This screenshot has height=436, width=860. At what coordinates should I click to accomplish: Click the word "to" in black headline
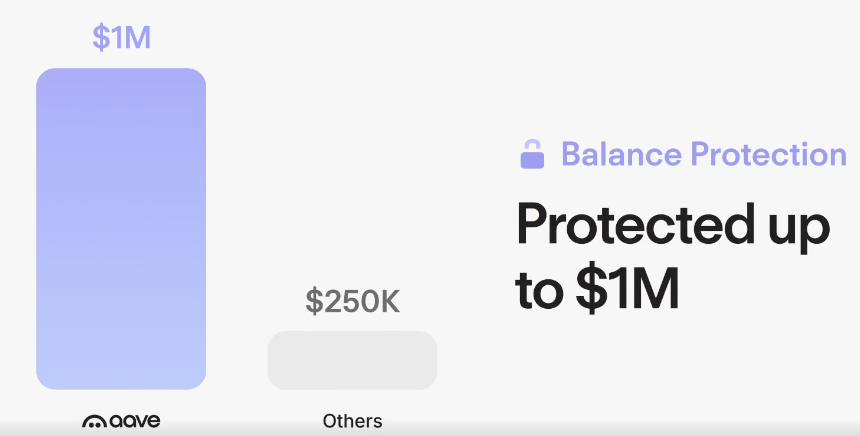(x=539, y=288)
